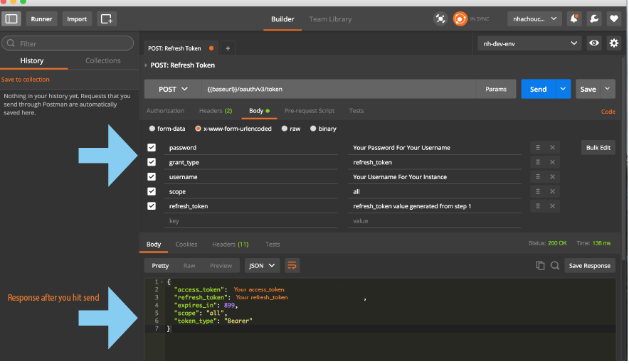Switch to the Pre-request Script tab
The width and height of the screenshot is (629, 364).
pyautogui.click(x=309, y=111)
